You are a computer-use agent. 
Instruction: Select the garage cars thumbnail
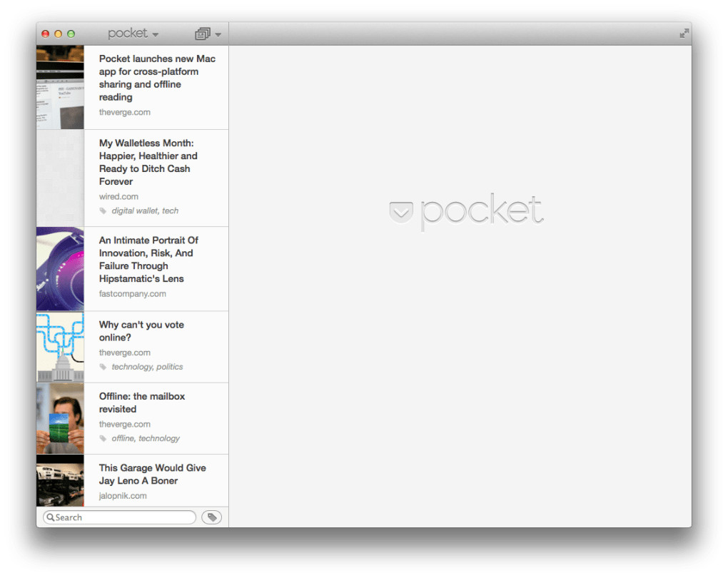[x=61, y=480]
